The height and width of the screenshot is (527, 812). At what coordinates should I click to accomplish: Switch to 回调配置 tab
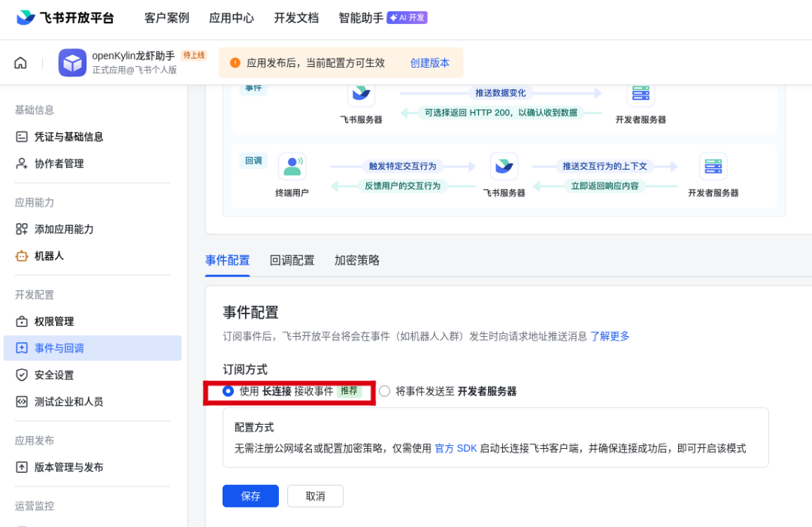292,261
